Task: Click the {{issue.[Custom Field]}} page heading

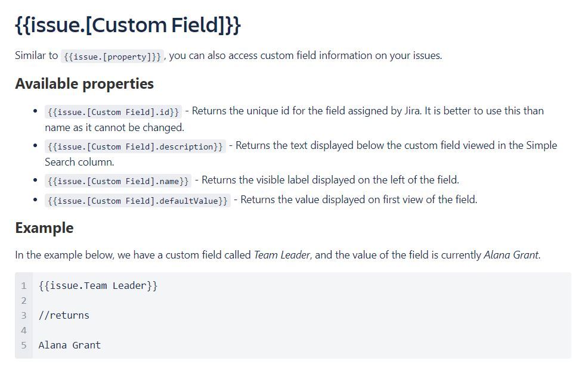Action: [x=128, y=25]
